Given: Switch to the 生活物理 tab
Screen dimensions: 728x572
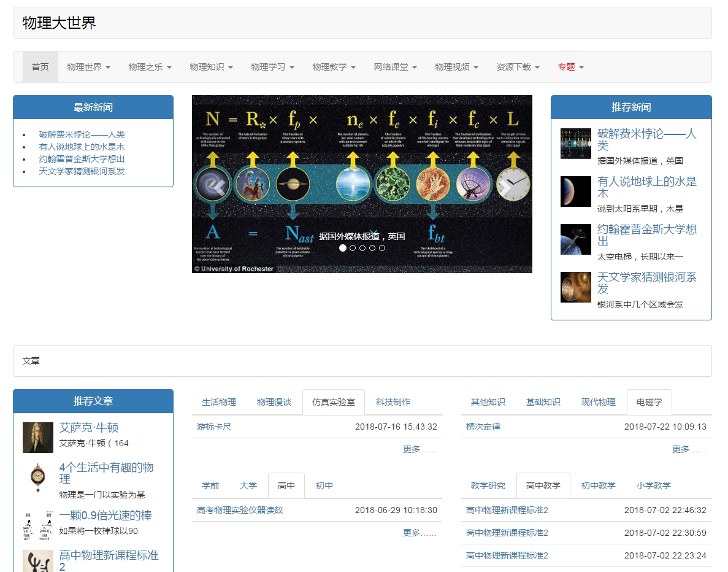Looking at the screenshot, I should (219, 402).
